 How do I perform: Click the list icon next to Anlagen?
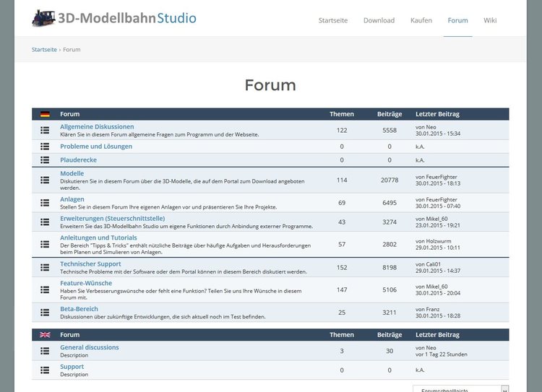pyautogui.click(x=45, y=202)
